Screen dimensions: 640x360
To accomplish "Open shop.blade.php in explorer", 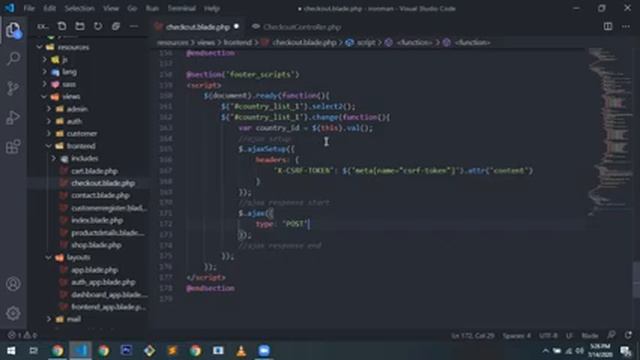I will tap(96, 245).
